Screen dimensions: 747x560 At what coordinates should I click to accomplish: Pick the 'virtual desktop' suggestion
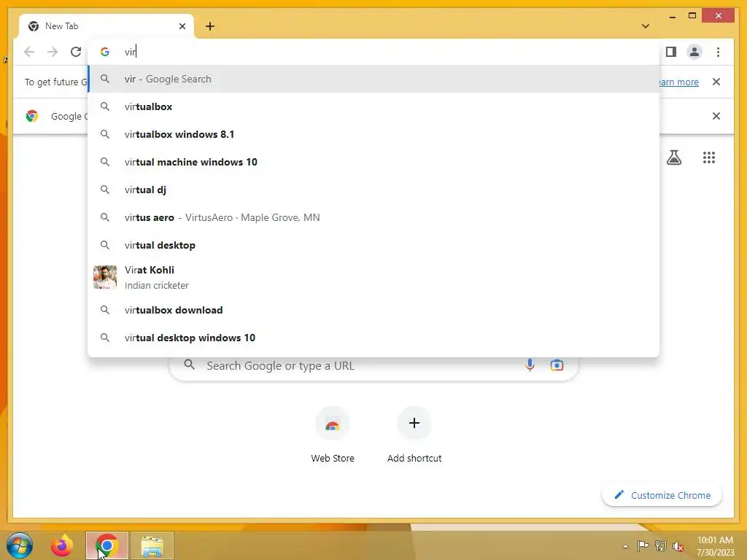[373, 245]
